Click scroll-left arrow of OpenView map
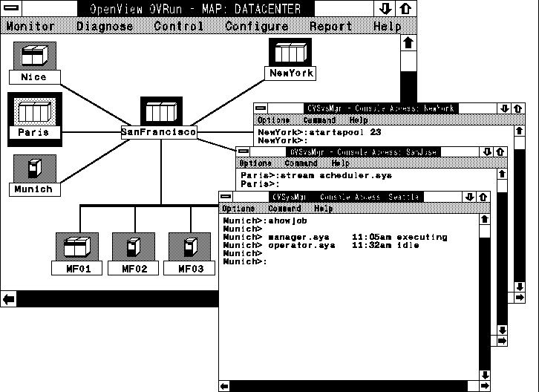The width and height of the screenshot is (539, 392). (9, 298)
